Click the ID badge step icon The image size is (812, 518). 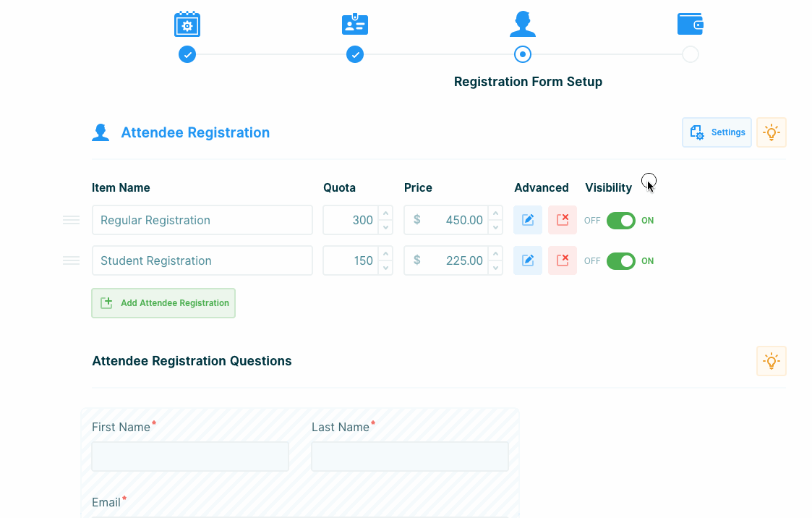point(355,25)
